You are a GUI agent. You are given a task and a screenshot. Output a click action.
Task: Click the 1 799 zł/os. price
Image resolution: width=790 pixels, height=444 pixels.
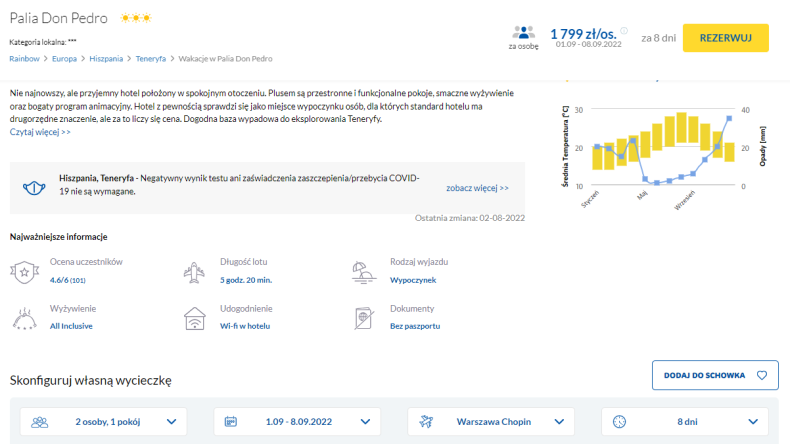coord(583,34)
